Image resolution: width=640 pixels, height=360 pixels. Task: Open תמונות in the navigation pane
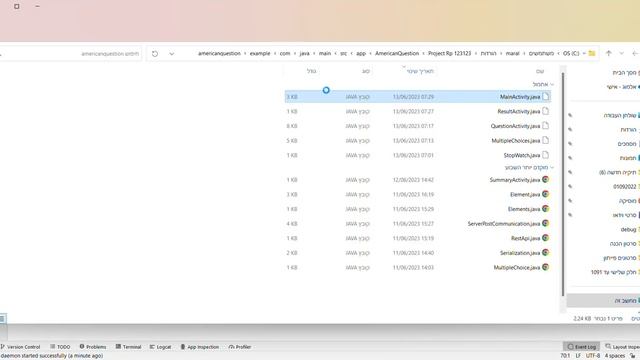point(628,158)
